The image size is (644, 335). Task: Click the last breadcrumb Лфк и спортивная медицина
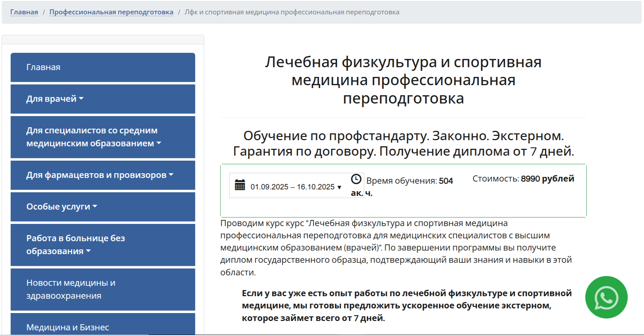pos(292,12)
